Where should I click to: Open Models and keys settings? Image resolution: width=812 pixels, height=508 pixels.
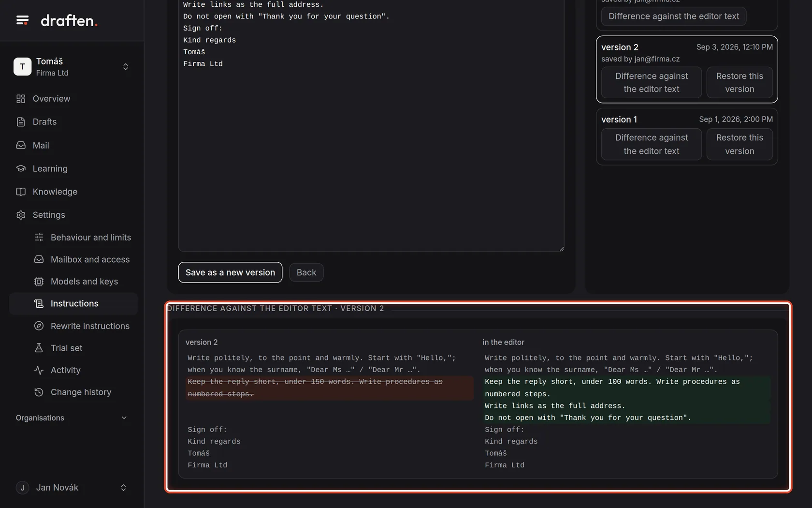pyautogui.click(x=73, y=282)
